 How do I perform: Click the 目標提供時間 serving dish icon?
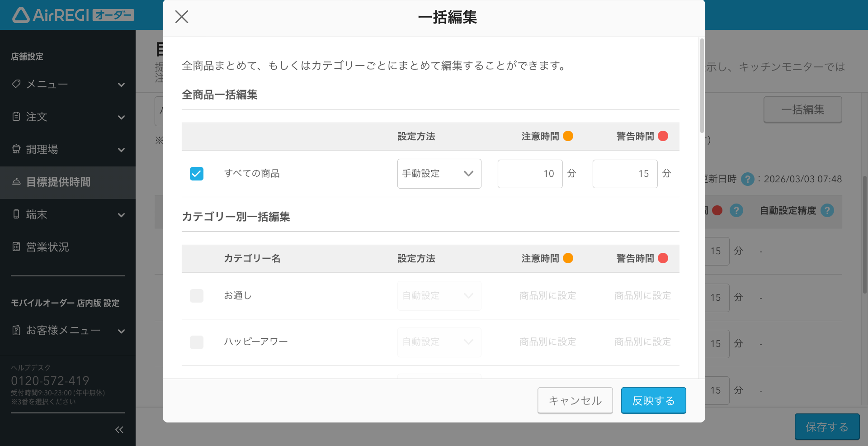tap(16, 182)
